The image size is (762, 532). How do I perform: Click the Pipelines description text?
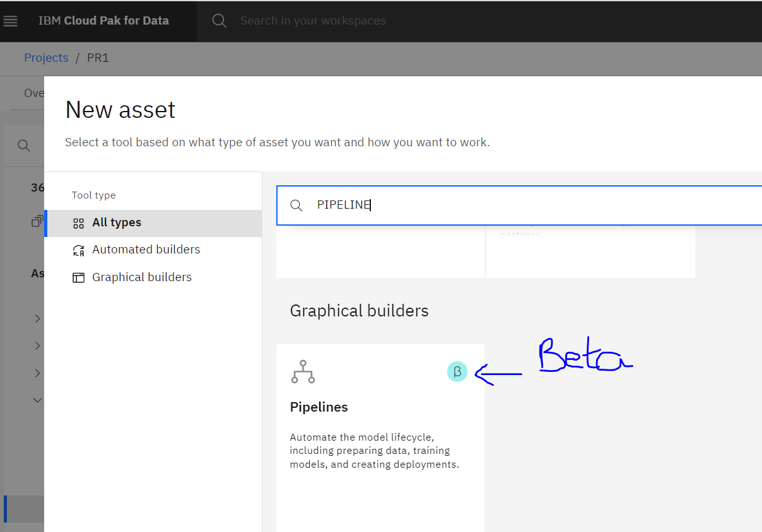point(375,451)
